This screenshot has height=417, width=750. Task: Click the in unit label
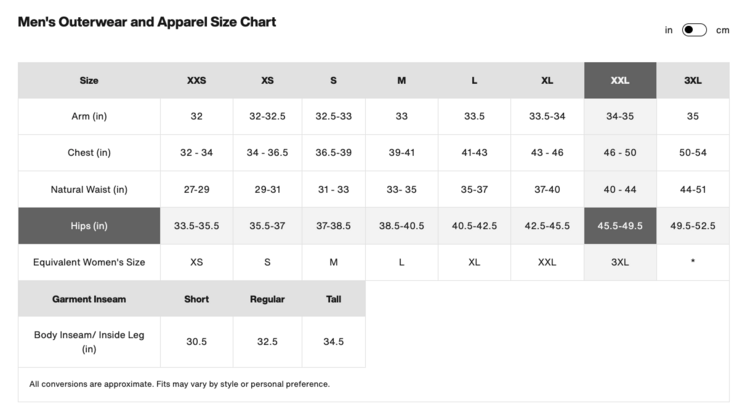668,30
